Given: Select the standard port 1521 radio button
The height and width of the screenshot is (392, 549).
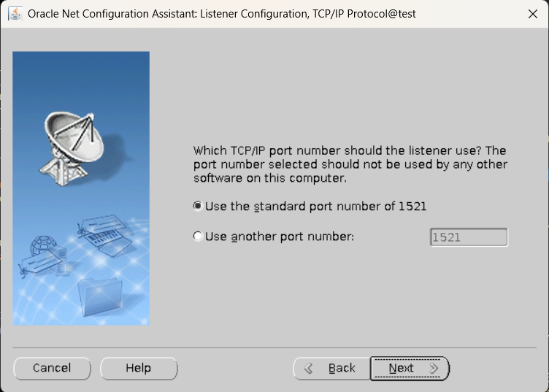Looking at the screenshot, I should pos(198,206).
